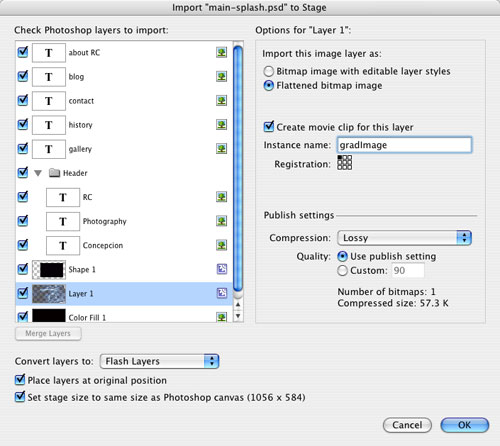Click the Layer 1 texture thumbnail
This screenshot has height=446, width=500.
(49, 294)
